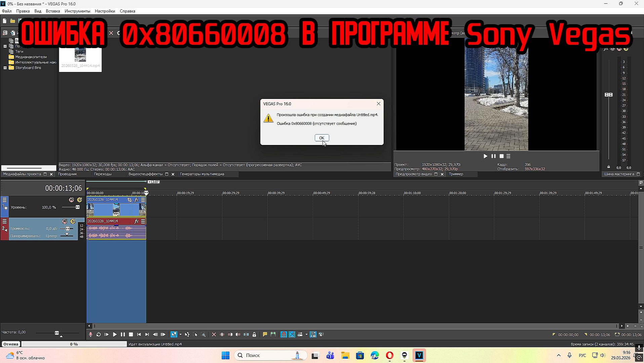Open the Настройки menu

point(105,11)
